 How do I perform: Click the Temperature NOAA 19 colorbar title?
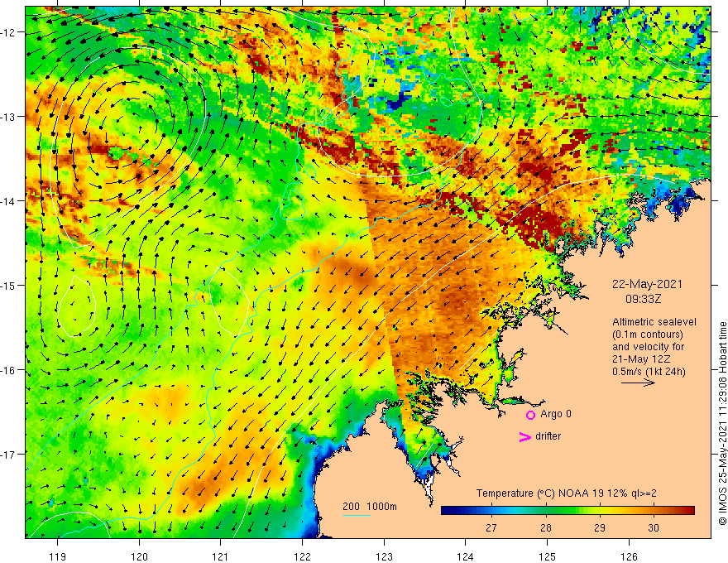[566, 493]
